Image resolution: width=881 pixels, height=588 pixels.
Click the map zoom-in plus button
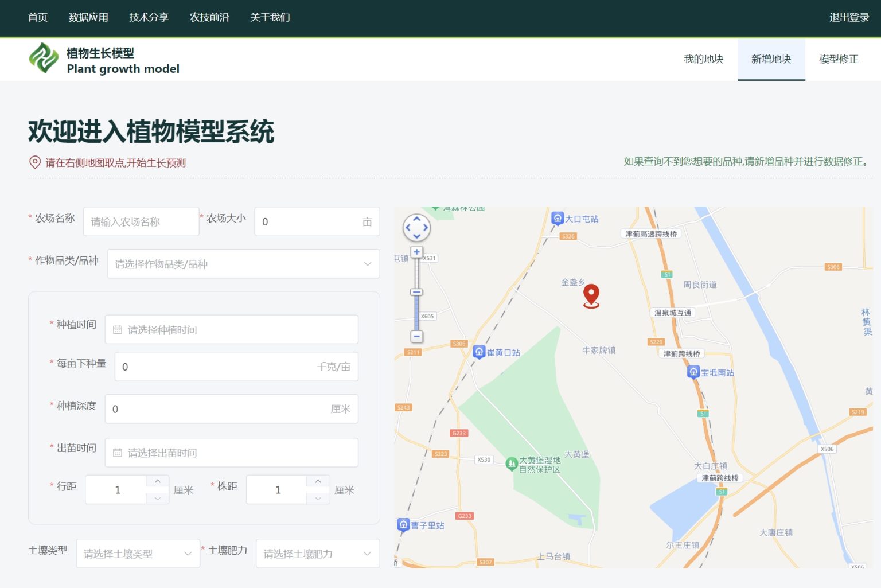point(417,252)
